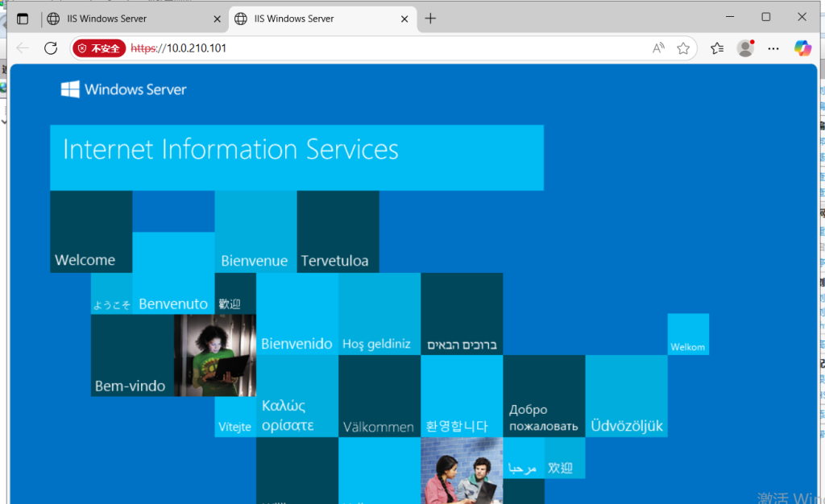Open a new tab with plus button
The image size is (825, 504).
tap(430, 19)
